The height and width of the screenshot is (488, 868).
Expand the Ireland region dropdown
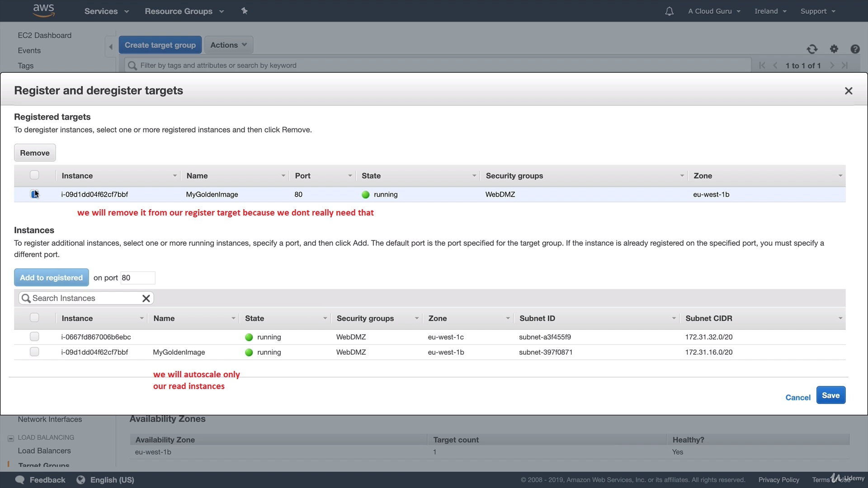(x=770, y=11)
